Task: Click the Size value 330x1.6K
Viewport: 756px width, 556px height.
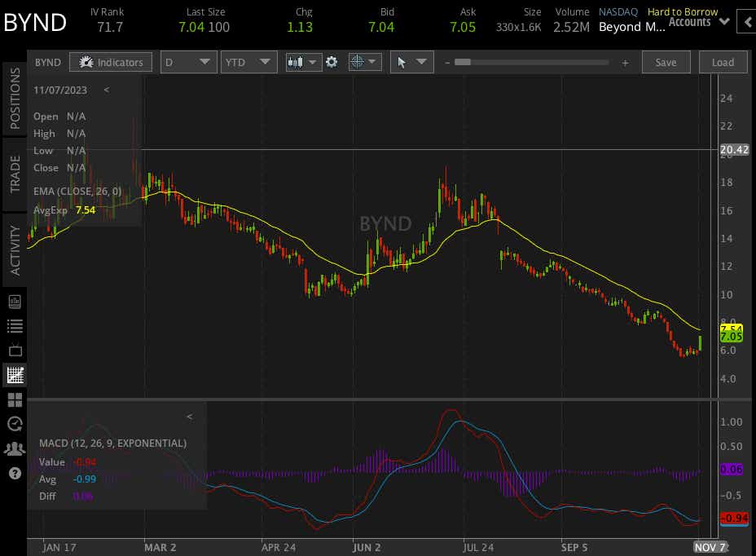Action: point(519,27)
